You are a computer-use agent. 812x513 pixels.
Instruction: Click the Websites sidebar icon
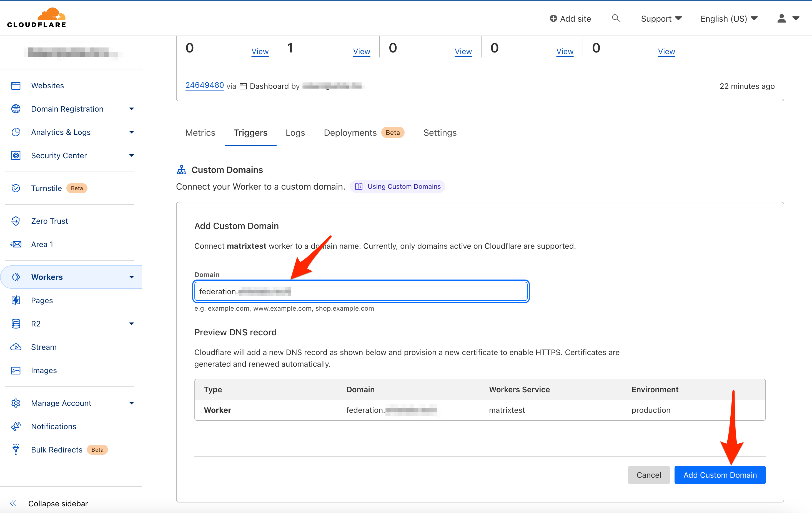[16, 85]
